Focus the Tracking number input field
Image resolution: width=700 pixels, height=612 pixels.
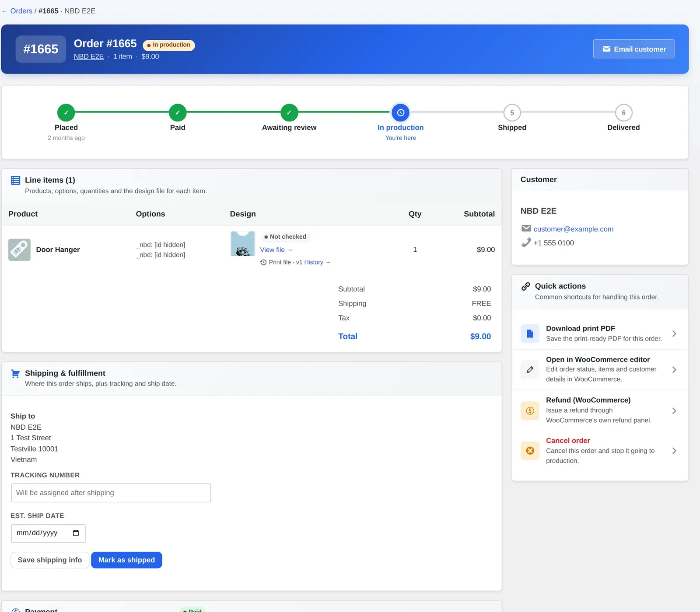point(111,493)
